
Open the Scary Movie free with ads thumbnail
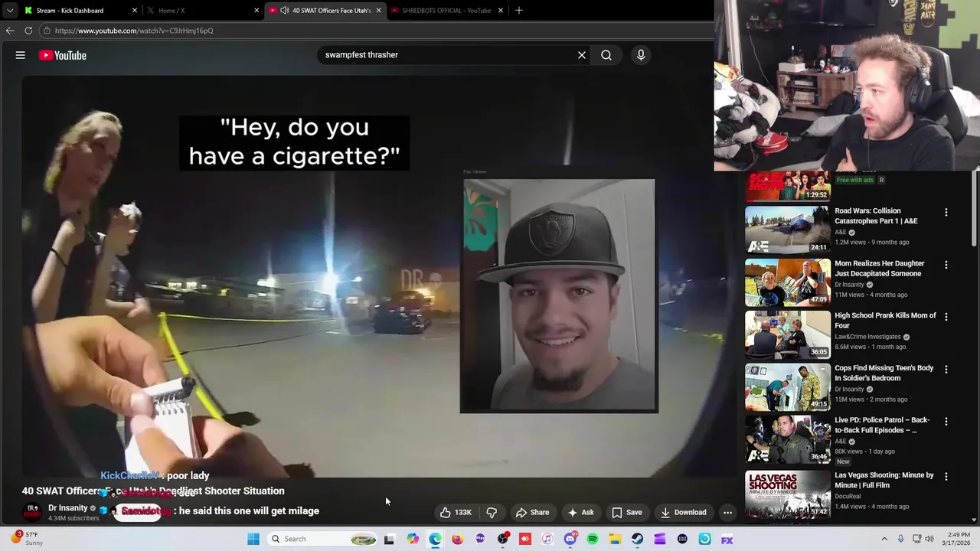click(x=788, y=186)
